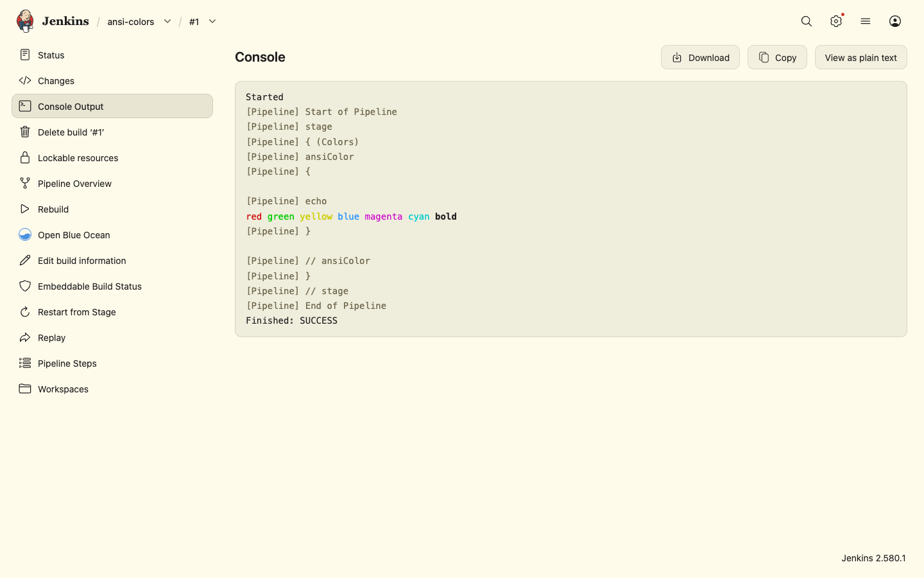Viewport: 924px width, 578px height.
Task: Click the Replay arrow icon
Action: (25, 337)
